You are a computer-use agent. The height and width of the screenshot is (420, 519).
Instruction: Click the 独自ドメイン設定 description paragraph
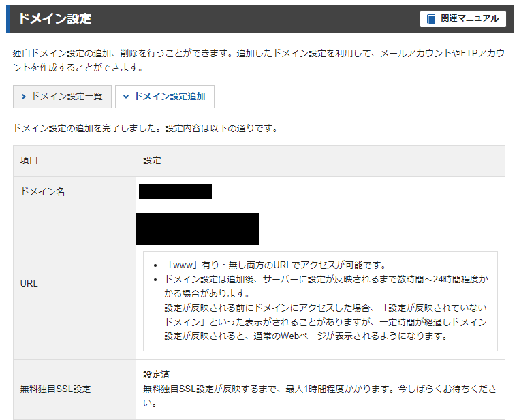click(x=259, y=61)
